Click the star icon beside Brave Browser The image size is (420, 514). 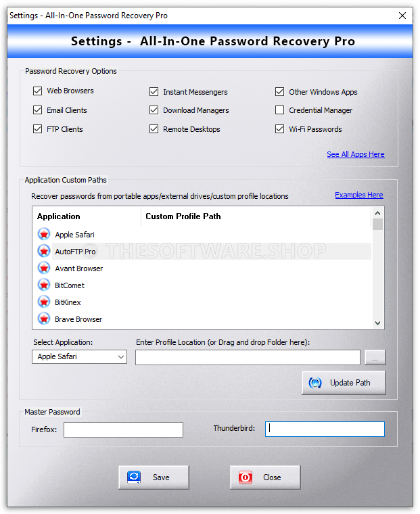pyautogui.click(x=43, y=319)
